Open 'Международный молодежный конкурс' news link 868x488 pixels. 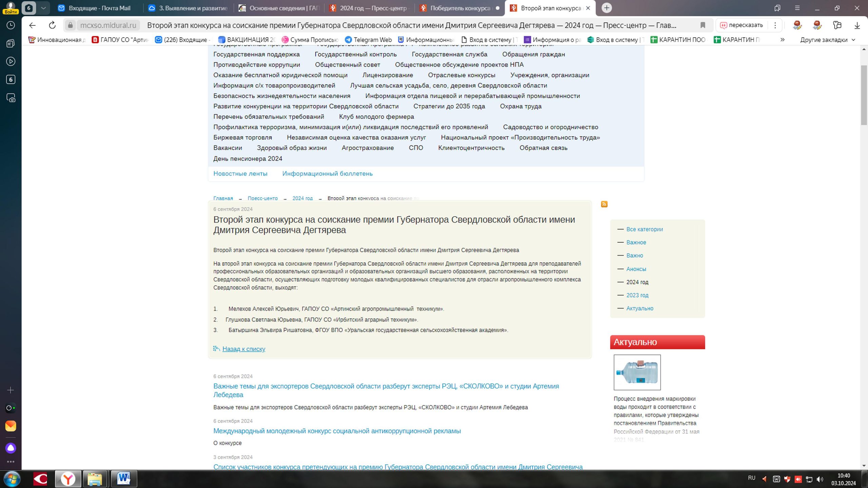337,431
